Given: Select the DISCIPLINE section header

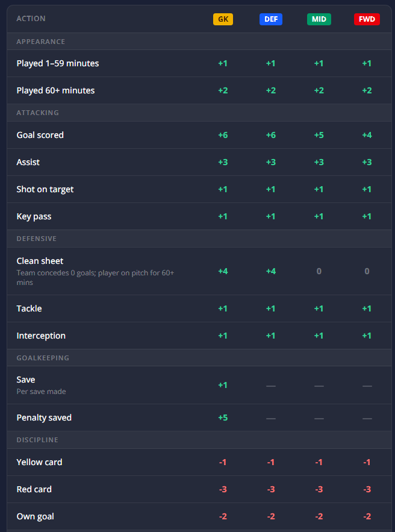Looking at the screenshot, I should pyautogui.click(x=37, y=440).
